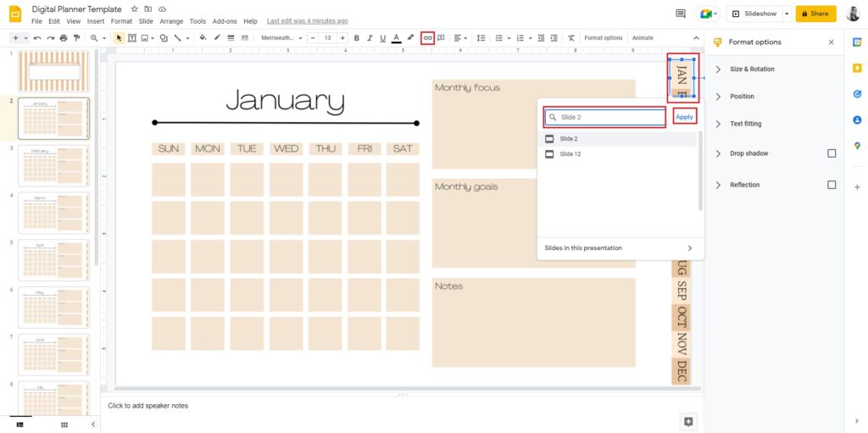868x433 pixels.
Task: Open the new slide layout dropdown arrow
Action: pos(26,38)
